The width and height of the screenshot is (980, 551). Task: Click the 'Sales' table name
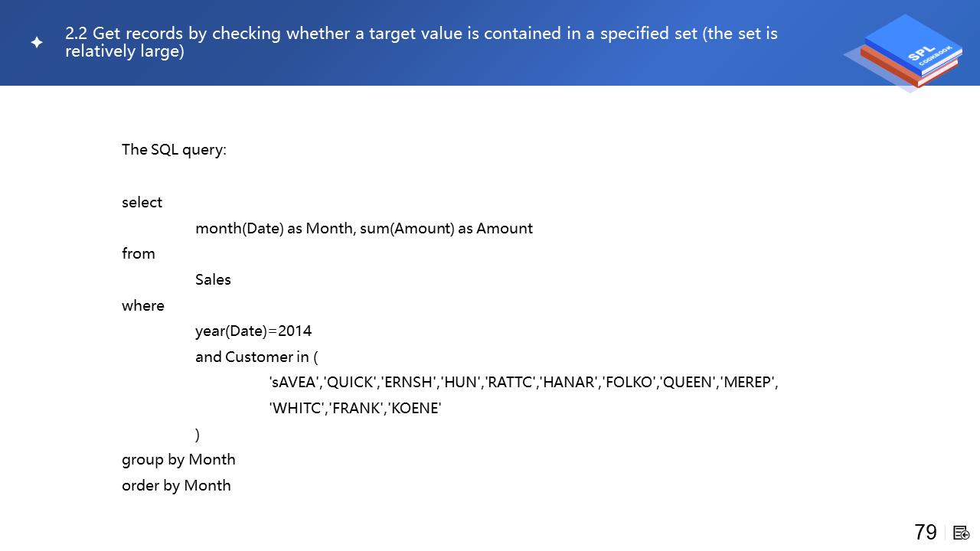click(x=213, y=279)
